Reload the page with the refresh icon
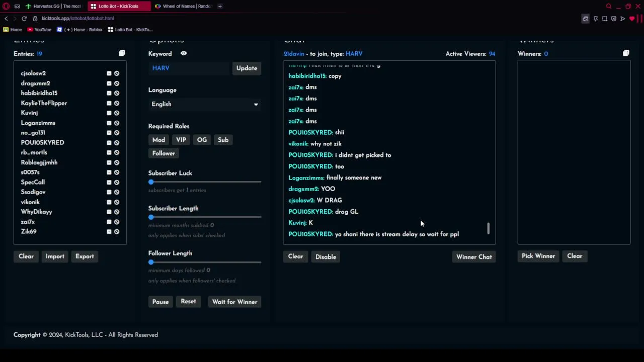The height and width of the screenshot is (362, 644). [24, 19]
